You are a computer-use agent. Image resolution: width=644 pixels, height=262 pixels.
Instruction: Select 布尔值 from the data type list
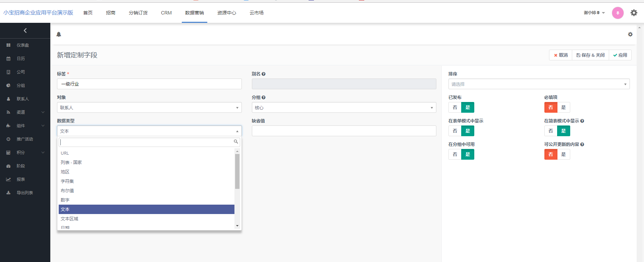(x=67, y=191)
